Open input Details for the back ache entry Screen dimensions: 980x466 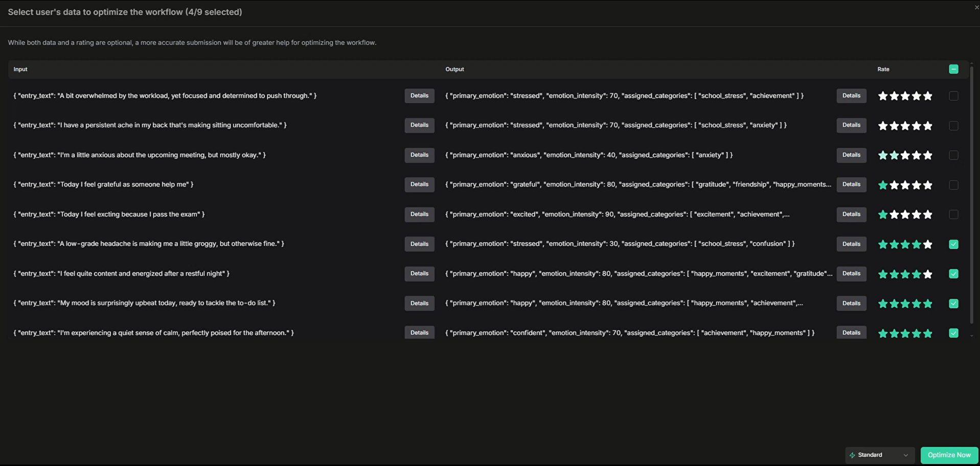coord(419,125)
